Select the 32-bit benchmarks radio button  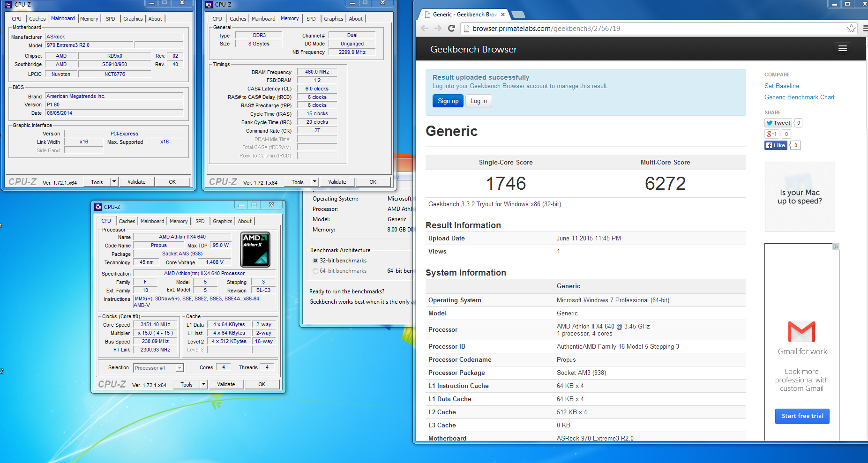315,261
